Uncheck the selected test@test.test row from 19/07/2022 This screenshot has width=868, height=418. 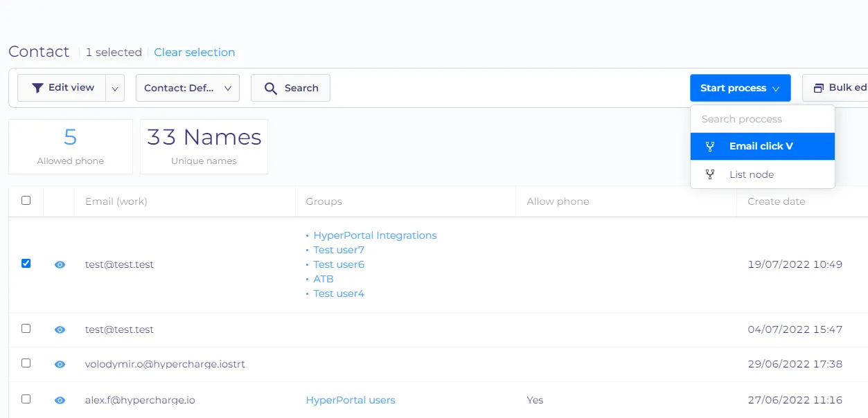point(26,264)
